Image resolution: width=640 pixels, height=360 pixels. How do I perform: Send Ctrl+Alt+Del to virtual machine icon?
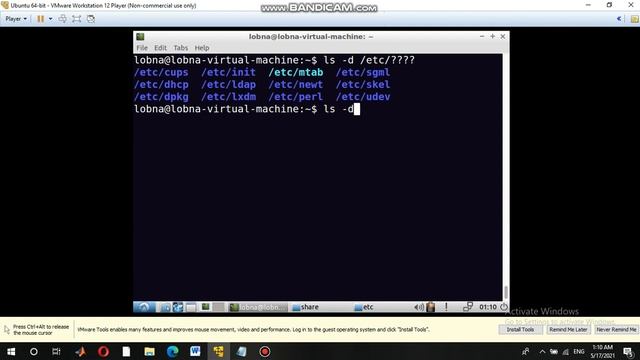[62, 19]
